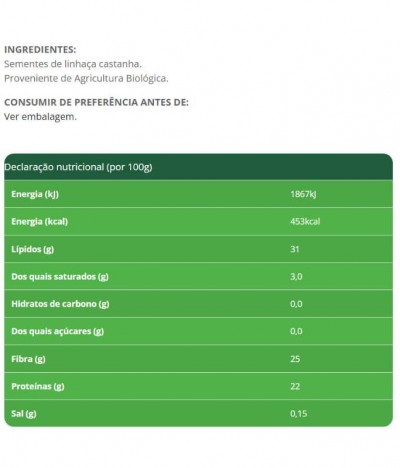Click the 1867kJ value

click(x=303, y=194)
